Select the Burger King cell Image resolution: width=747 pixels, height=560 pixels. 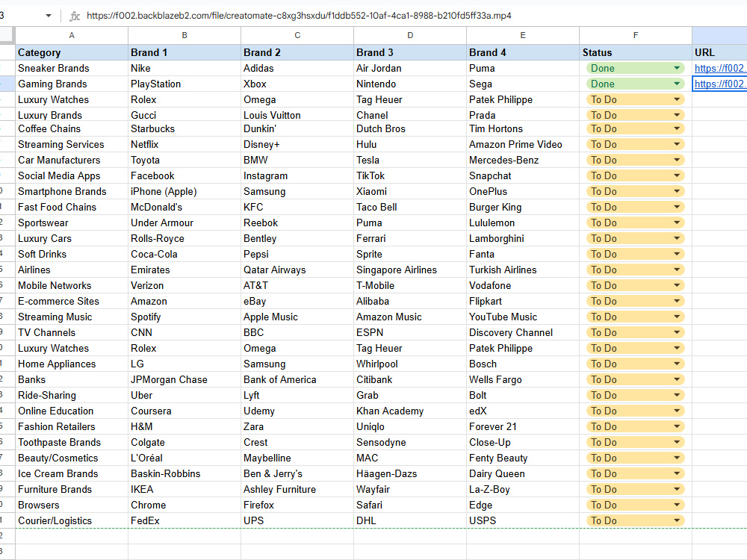click(x=523, y=207)
